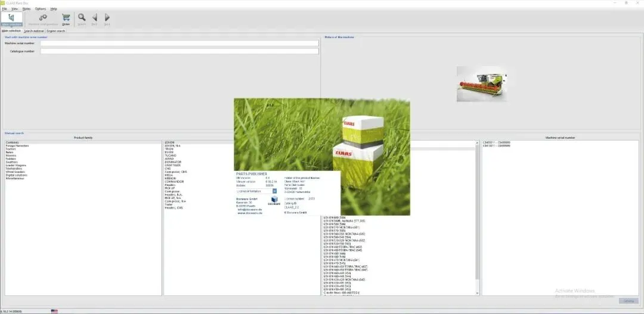Focus the Catalogue number field
The width and height of the screenshot is (644, 314).
tap(179, 51)
